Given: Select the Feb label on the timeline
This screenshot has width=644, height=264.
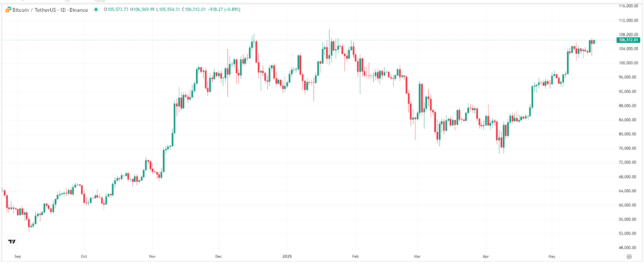Looking at the screenshot, I should 355,256.
